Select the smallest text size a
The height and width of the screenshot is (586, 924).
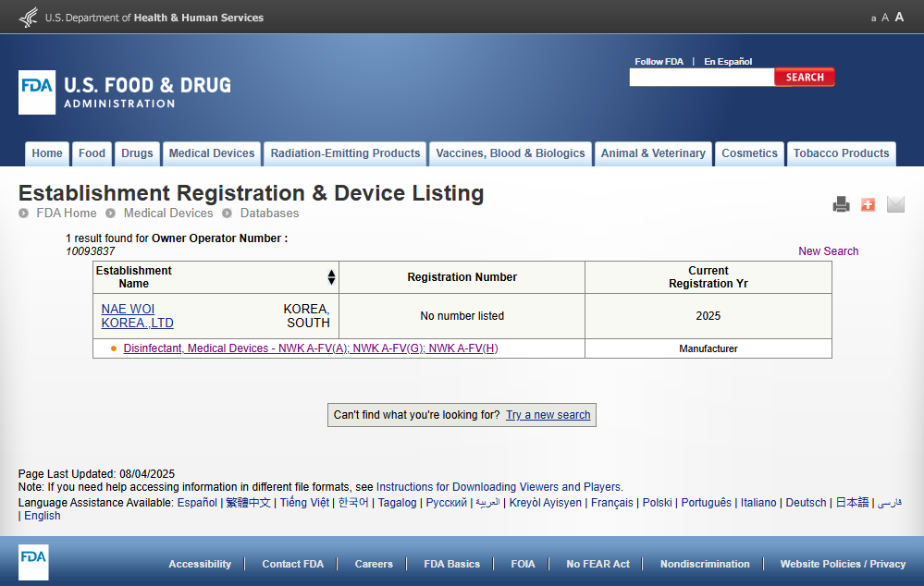(873, 18)
